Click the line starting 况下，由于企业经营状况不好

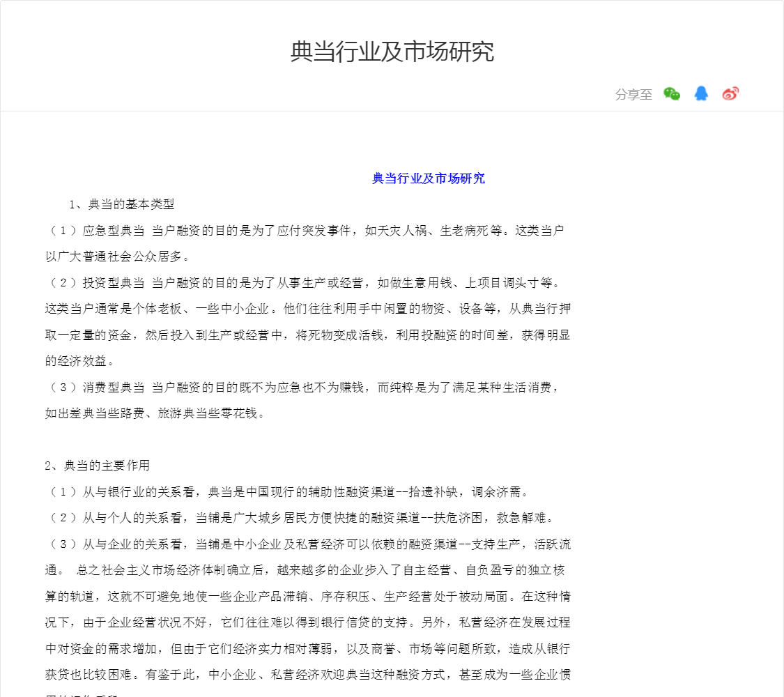[x=308, y=622]
